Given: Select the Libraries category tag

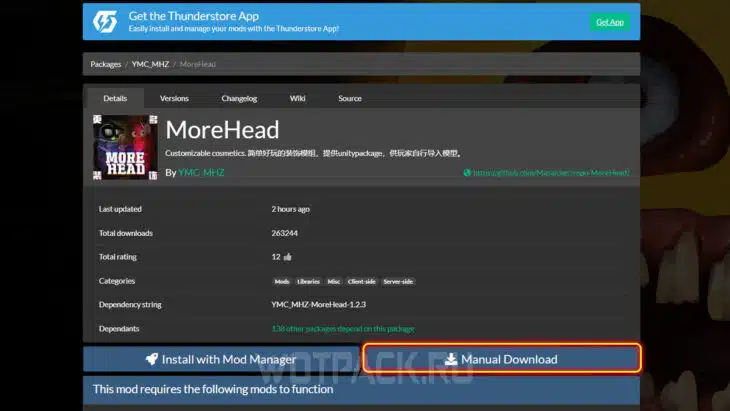Looking at the screenshot, I should 308,281.
